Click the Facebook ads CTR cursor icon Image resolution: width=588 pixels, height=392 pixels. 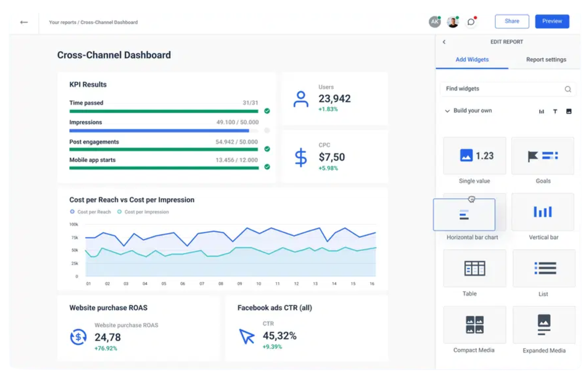pyautogui.click(x=247, y=336)
